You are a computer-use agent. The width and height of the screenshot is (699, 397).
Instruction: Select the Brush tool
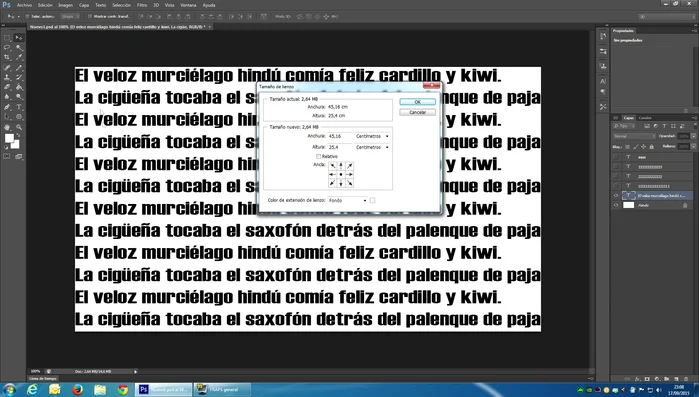(x=19, y=68)
